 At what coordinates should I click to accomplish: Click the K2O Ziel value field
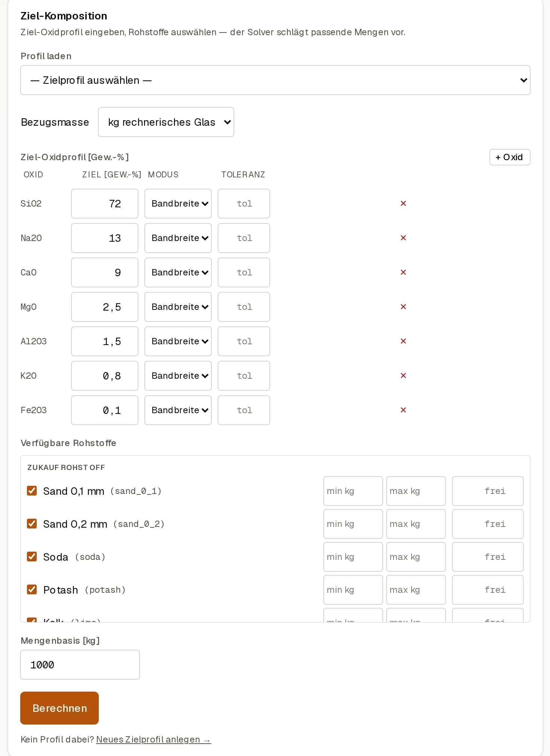click(x=105, y=376)
